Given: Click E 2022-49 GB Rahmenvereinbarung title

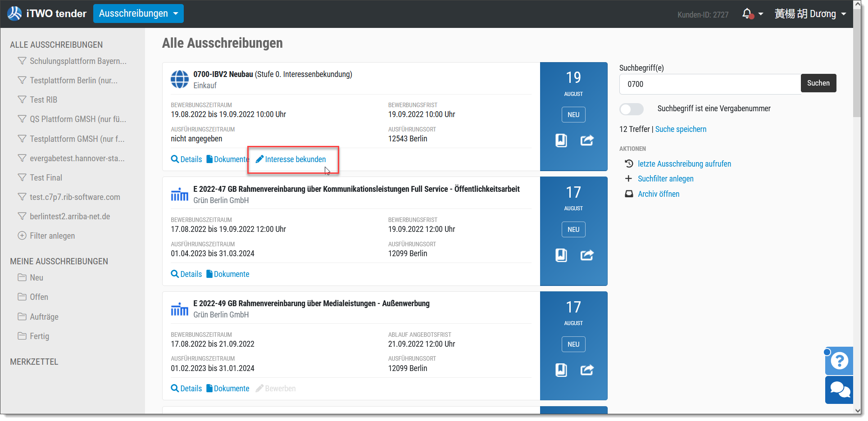Looking at the screenshot, I should point(311,303).
